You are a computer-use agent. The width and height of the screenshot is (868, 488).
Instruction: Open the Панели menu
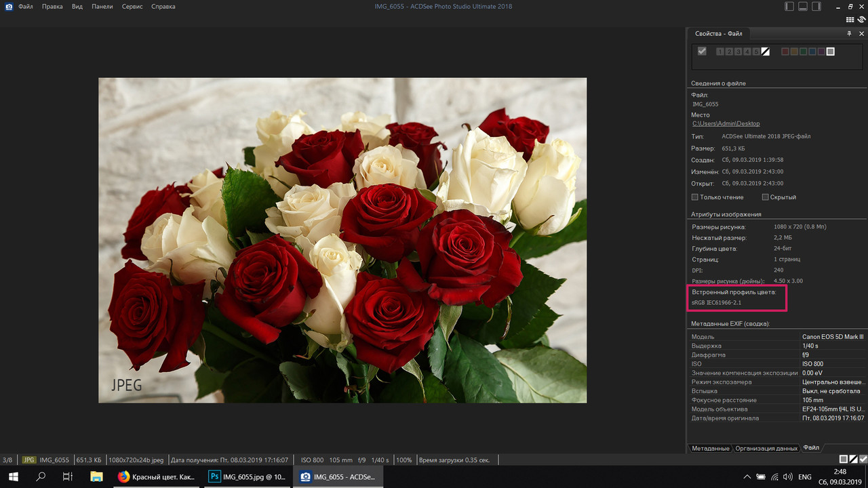(102, 6)
